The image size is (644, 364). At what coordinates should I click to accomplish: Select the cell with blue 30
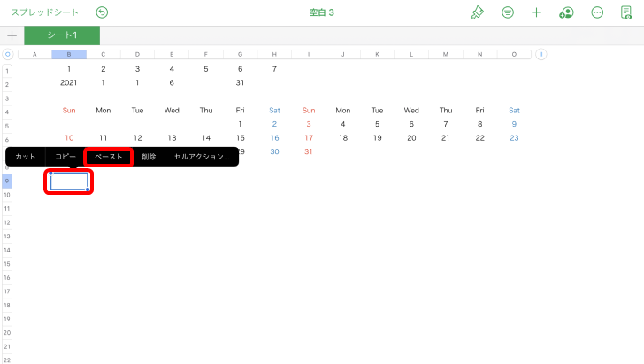tap(274, 151)
